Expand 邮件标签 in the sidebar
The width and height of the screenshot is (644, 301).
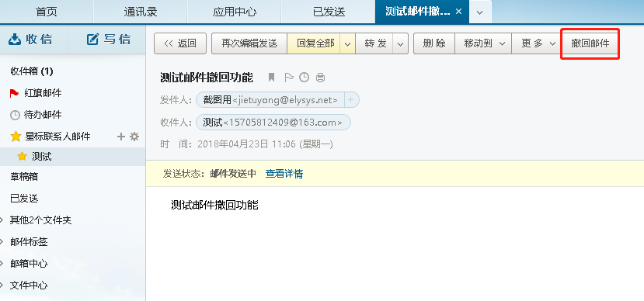(x=2, y=241)
